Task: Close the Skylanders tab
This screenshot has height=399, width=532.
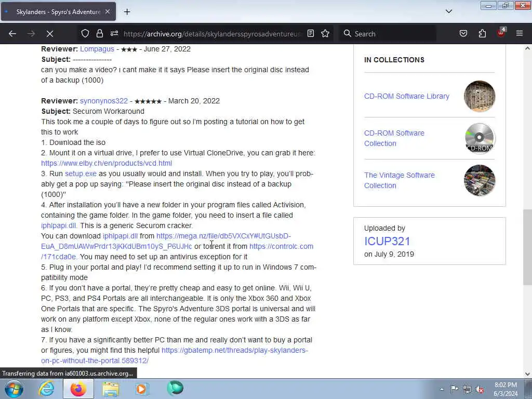Action: click(108, 11)
